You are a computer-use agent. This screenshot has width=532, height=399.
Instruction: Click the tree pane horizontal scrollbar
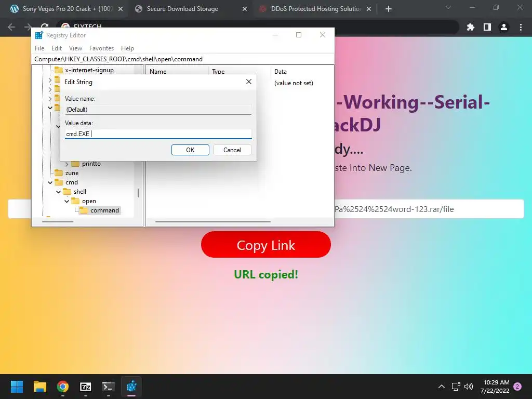58,222
